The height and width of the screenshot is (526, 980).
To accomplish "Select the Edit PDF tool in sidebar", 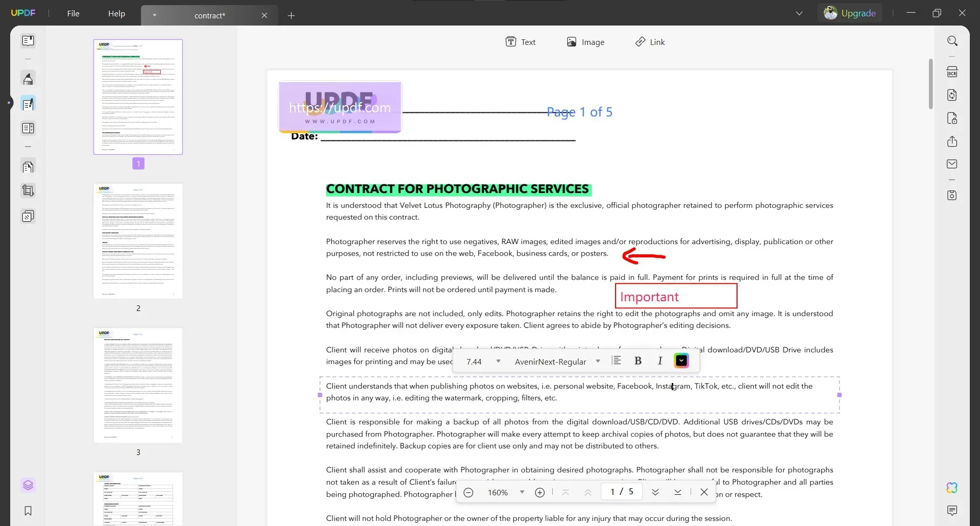I will pos(28,104).
